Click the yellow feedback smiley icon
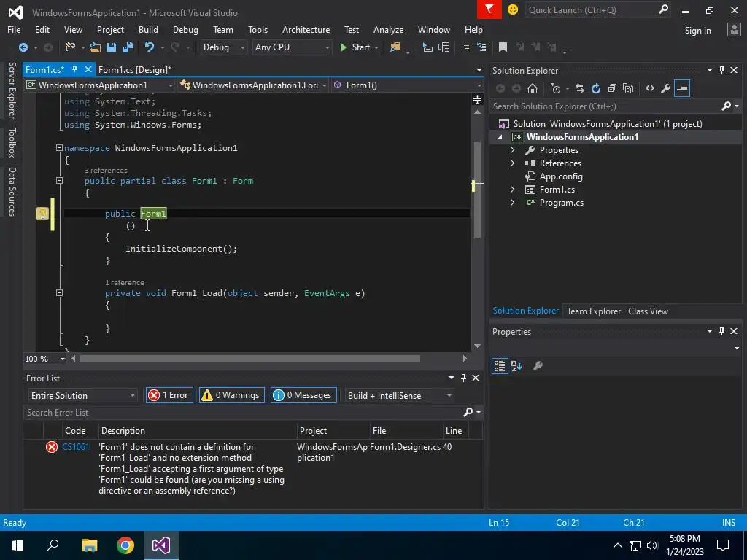The image size is (747, 560). pyautogui.click(x=513, y=9)
